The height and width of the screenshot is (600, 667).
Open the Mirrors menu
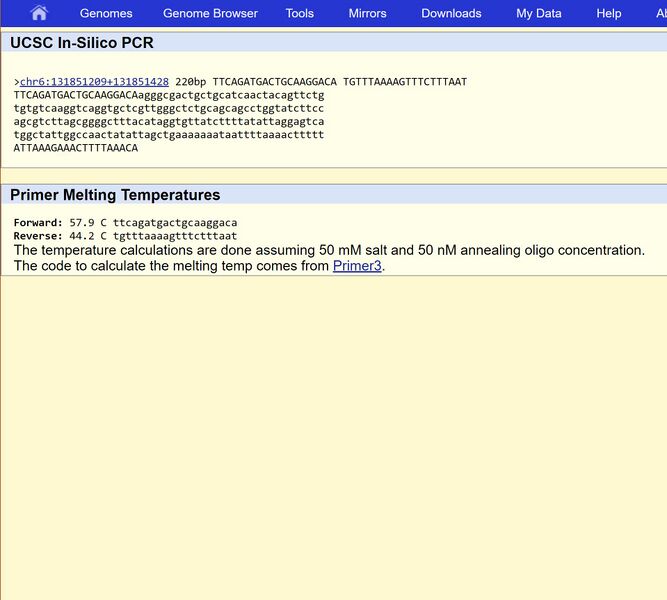[367, 13]
